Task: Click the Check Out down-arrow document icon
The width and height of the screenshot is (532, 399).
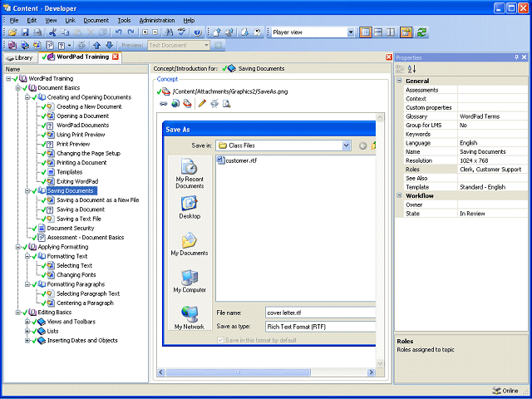Action: tap(245, 32)
